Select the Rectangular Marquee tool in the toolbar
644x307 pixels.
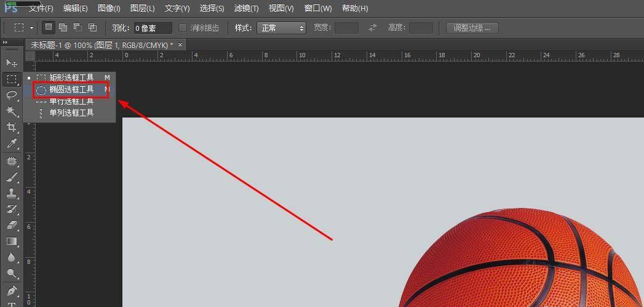coord(12,79)
